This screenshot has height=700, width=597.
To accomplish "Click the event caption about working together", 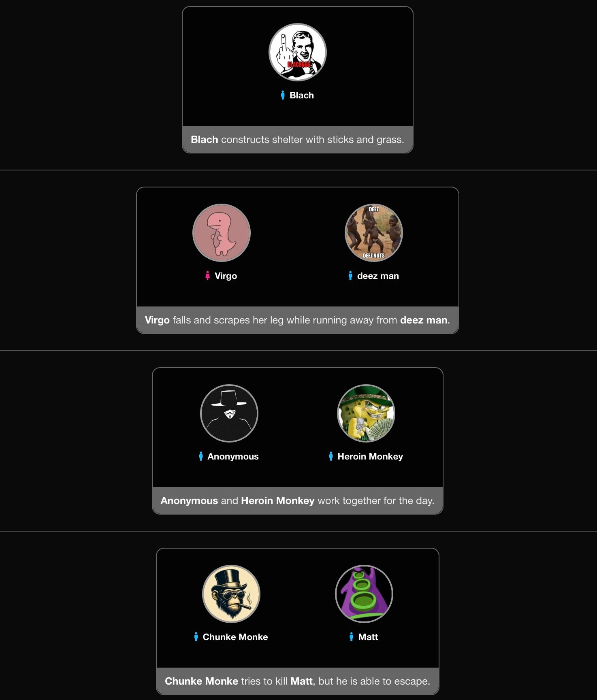I will 298,501.
